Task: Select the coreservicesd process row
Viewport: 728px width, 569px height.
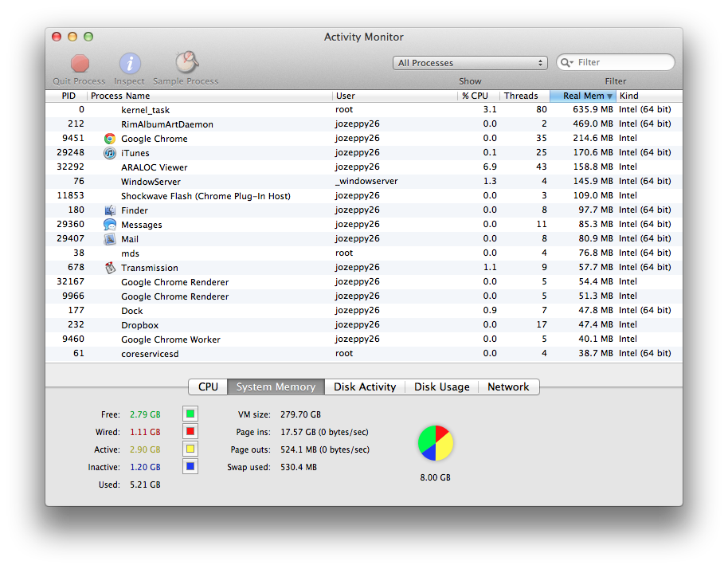Action: click(364, 354)
